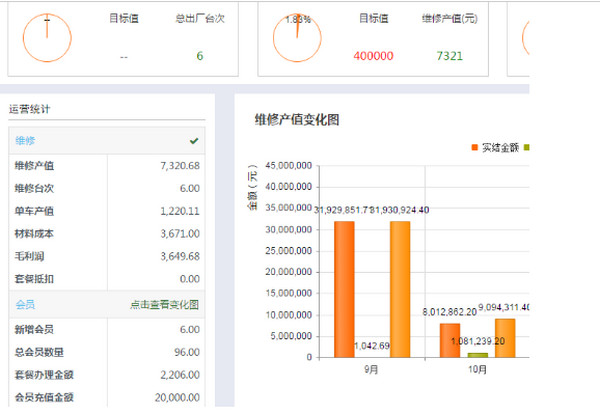The height and width of the screenshot is (414, 600).
Task: Click value 1,220.11
Action: [180, 211]
